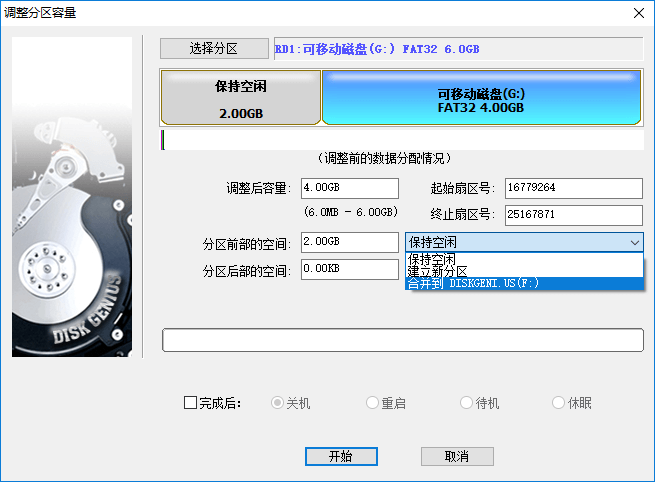Screen dimensions: 655x482
Task: Collapse the 保持空闲 dropdown arrow
Action: point(634,242)
